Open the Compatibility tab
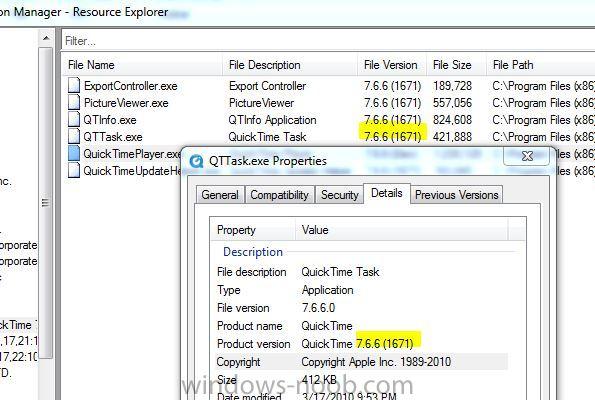 tap(279, 195)
